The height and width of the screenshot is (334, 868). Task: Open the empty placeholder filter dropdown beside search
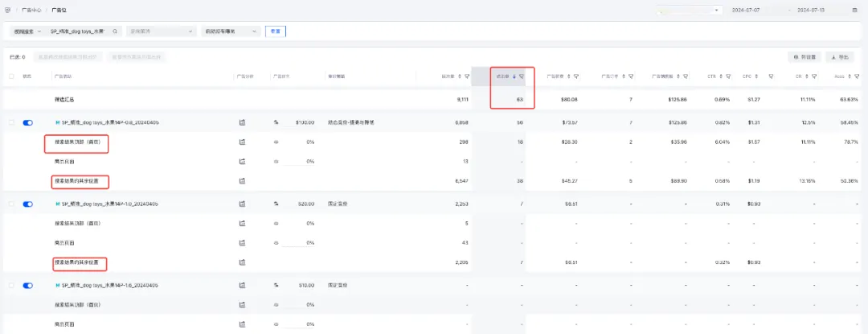161,31
